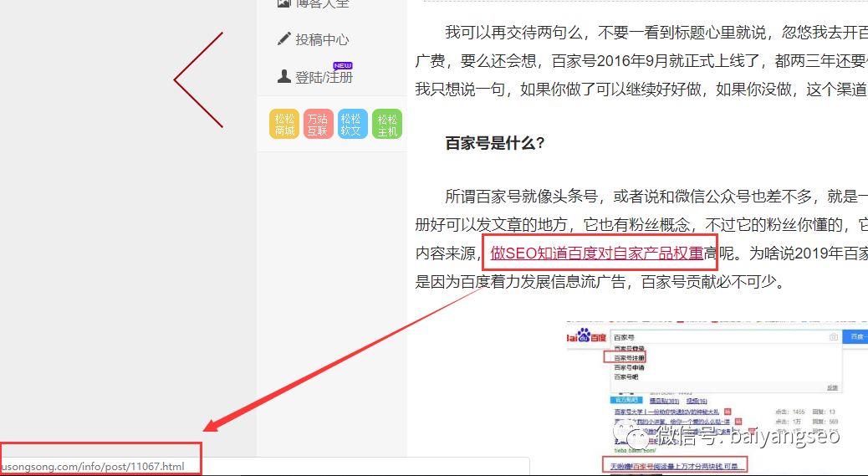
Task: Click the 登陆/注册 user icon
Action: click(284, 76)
